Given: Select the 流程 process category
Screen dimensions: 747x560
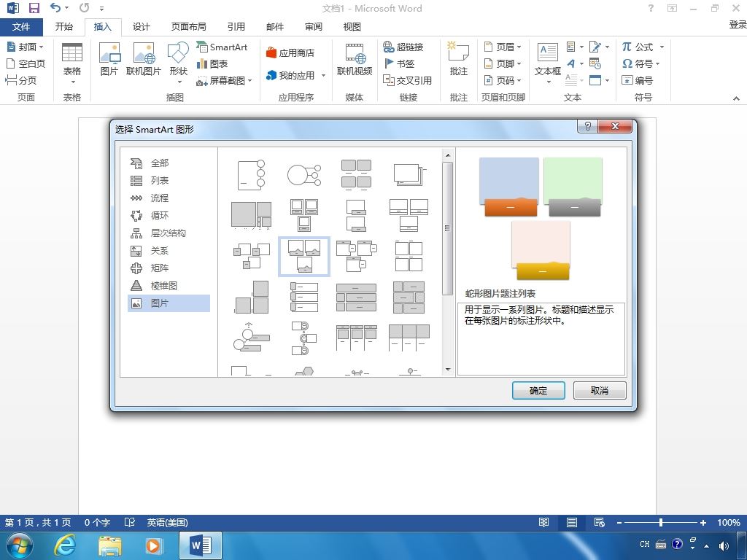Looking at the screenshot, I should (x=169, y=198).
